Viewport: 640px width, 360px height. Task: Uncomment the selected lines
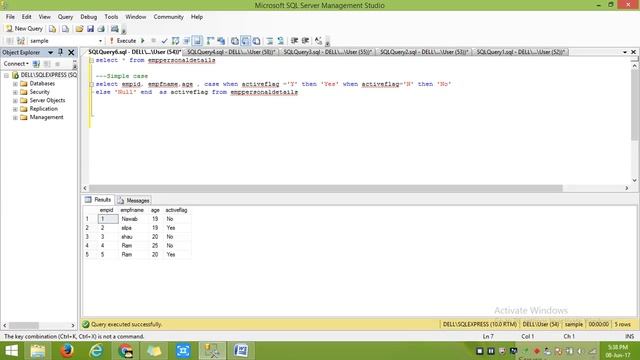(281, 41)
